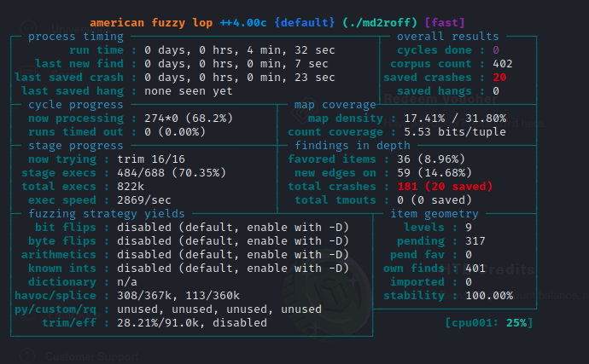Click the 'american fuzzy lop' title text
Screen dimensions: 589x364
(151, 23)
